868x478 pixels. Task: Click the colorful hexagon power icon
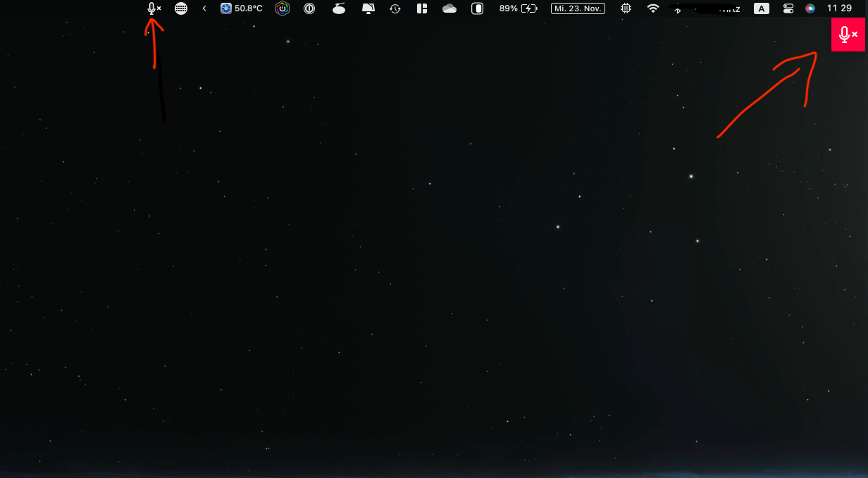[x=283, y=8]
